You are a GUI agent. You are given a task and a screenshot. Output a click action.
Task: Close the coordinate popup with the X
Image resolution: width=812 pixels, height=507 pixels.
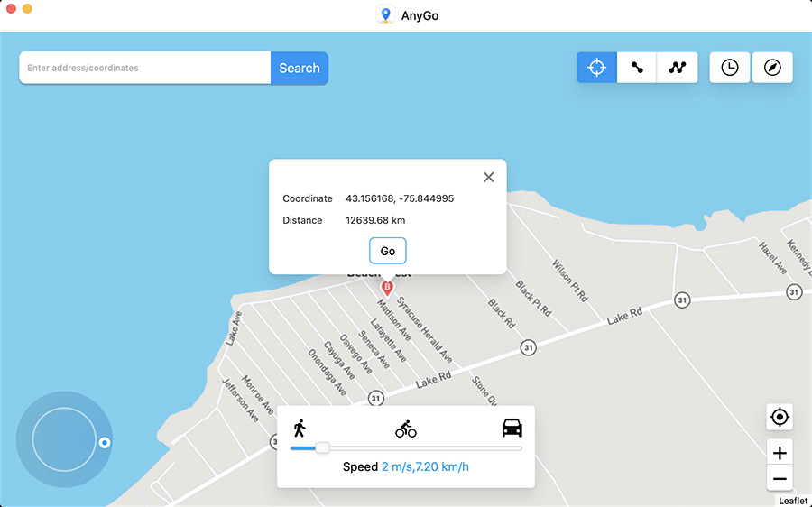point(488,177)
